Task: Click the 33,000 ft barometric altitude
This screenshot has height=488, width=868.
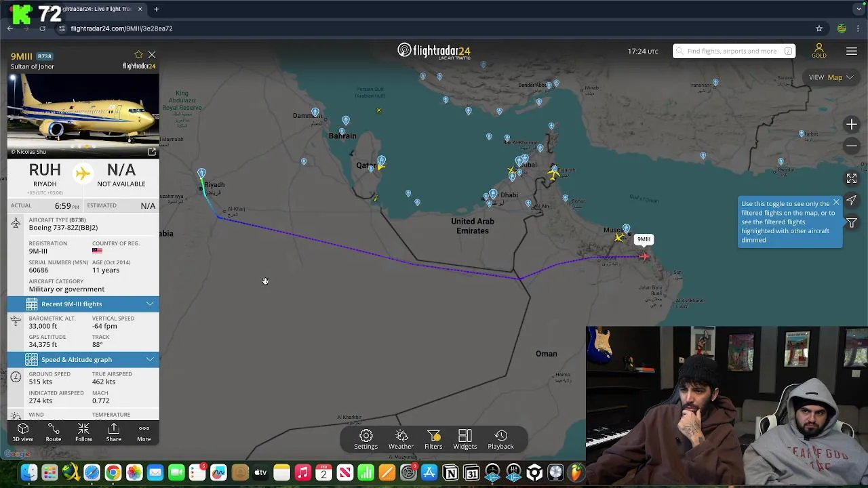Action: pyautogui.click(x=43, y=326)
